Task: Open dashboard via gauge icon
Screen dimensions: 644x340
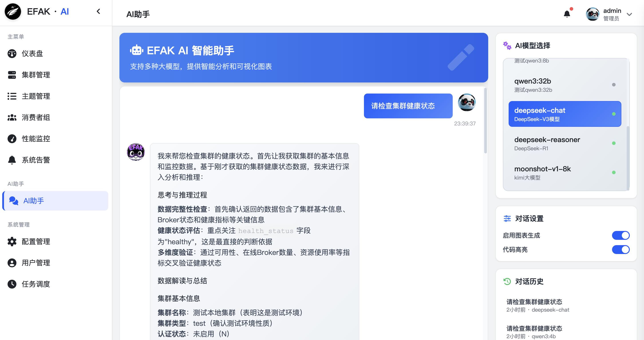Action: (12, 53)
